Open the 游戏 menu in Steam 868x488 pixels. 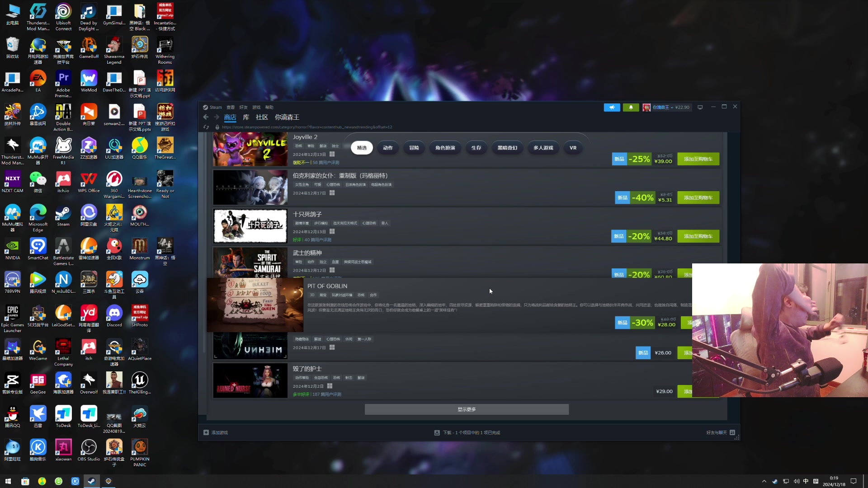coord(256,107)
